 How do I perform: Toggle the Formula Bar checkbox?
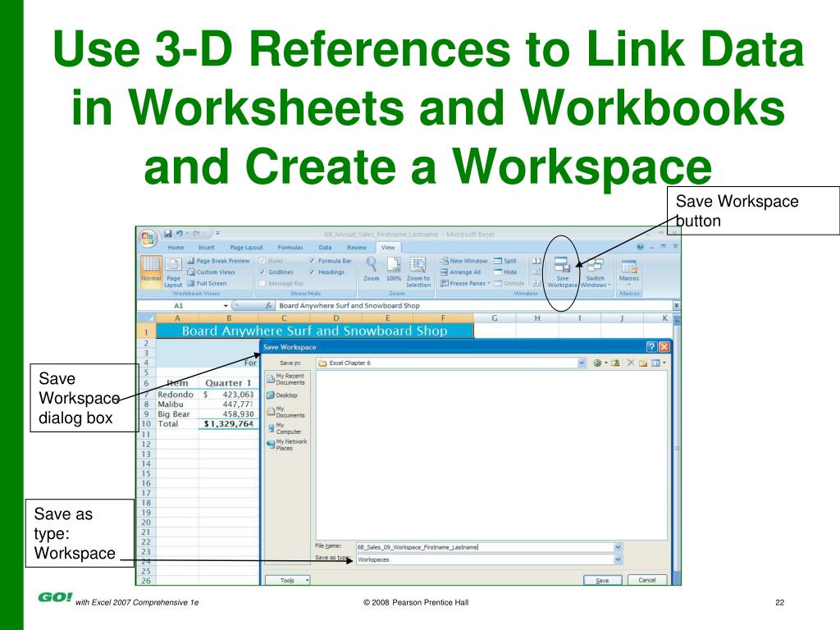[312, 261]
